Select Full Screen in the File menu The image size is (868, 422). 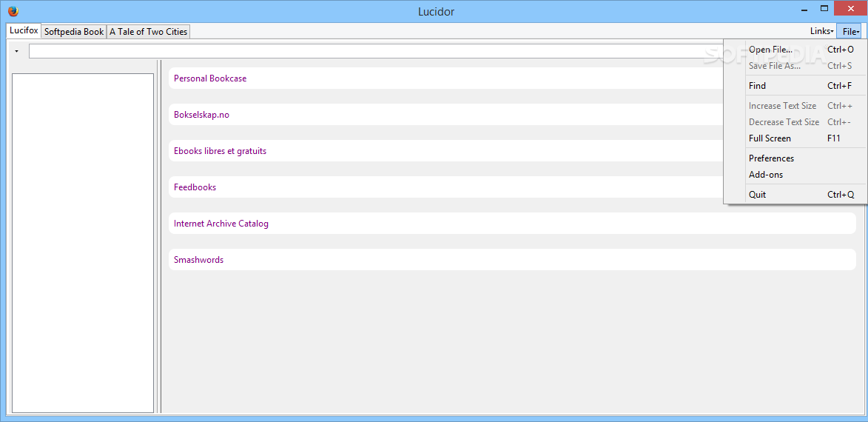click(795, 138)
